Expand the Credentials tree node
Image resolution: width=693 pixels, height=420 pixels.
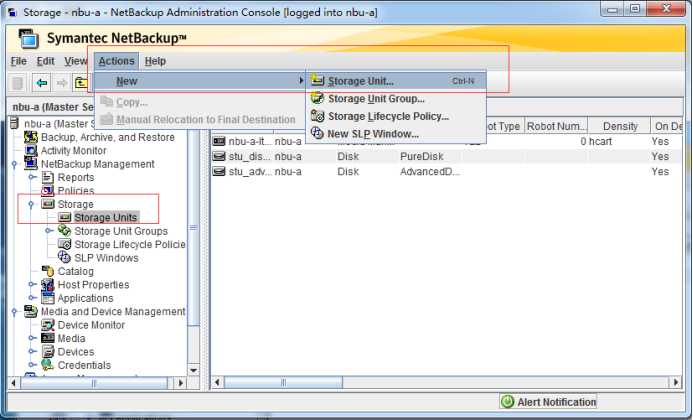click(32, 365)
